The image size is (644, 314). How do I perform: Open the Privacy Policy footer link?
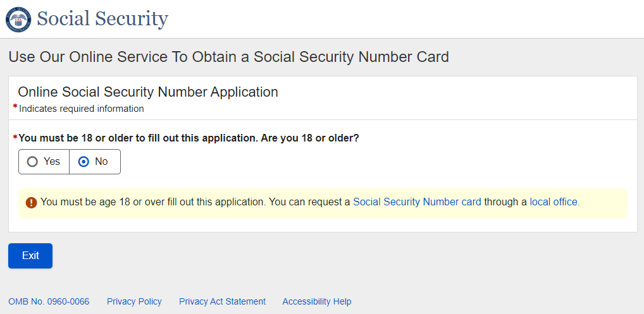click(x=134, y=301)
